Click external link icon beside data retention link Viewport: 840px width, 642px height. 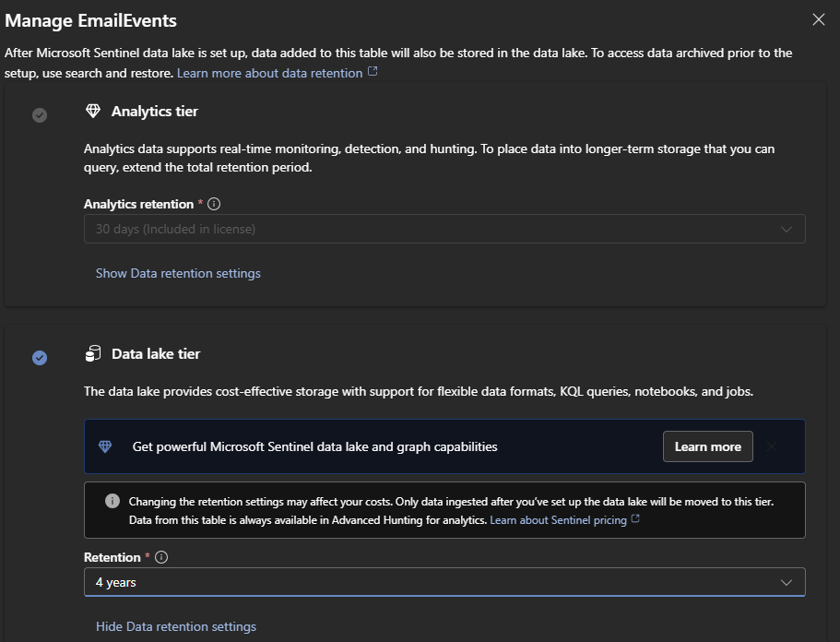(373, 72)
